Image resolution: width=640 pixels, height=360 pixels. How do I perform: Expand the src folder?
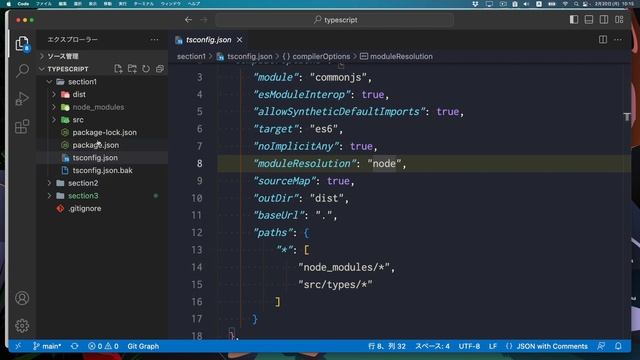pyautogui.click(x=53, y=120)
